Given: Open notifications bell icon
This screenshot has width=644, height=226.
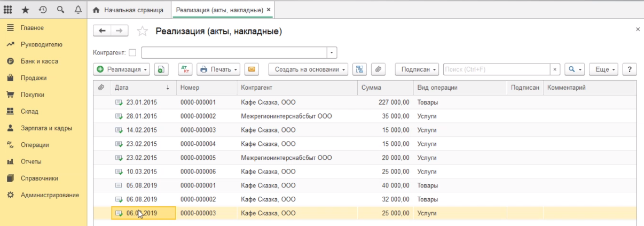Looking at the screenshot, I should pyautogui.click(x=78, y=10).
